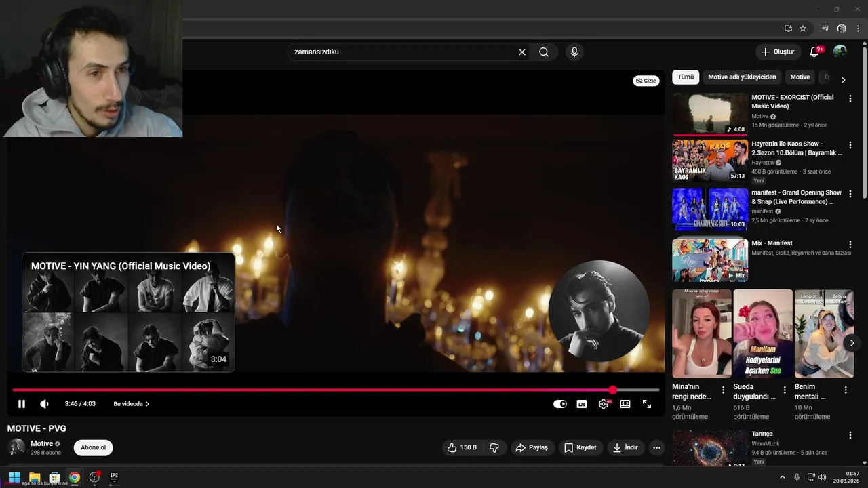868x488 pixels.
Task: Turn on subtitles with the captions icon
Action: click(582, 404)
